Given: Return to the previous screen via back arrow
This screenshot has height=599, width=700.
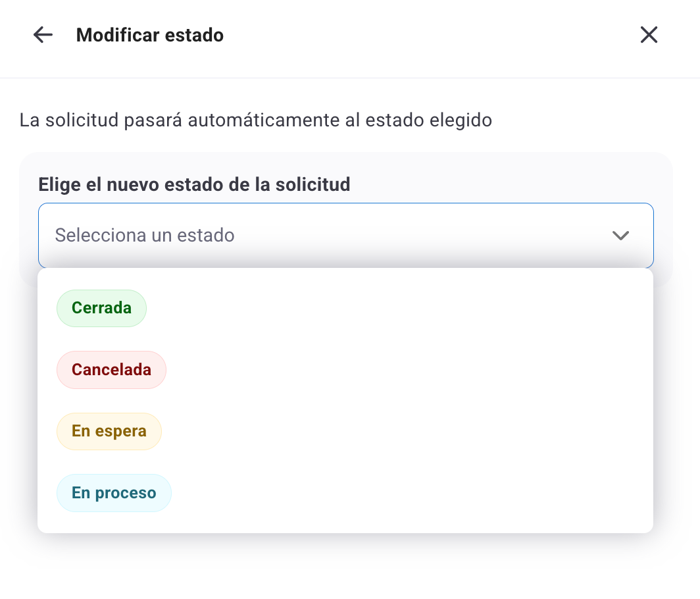Looking at the screenshot, I should (43, 35).
